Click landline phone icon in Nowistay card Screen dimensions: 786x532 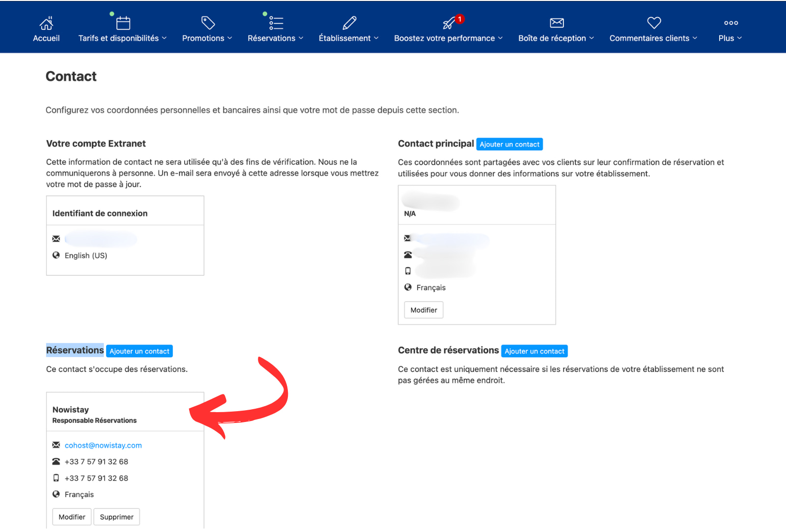(56, 461)
